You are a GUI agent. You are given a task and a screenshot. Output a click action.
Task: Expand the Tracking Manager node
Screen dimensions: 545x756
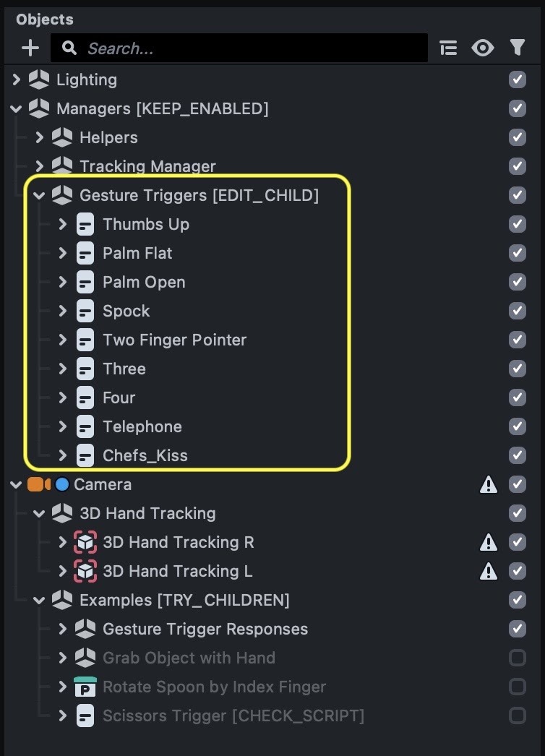[40, 166]
